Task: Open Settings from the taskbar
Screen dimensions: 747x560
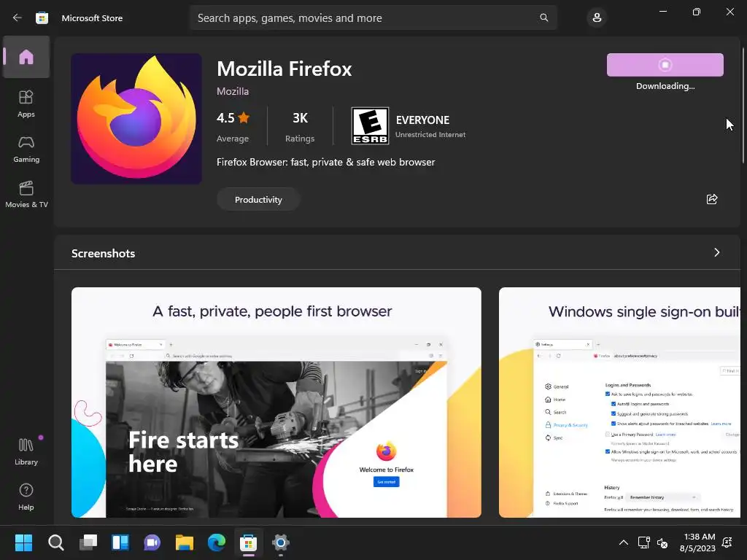Action: tap(281, 542)
